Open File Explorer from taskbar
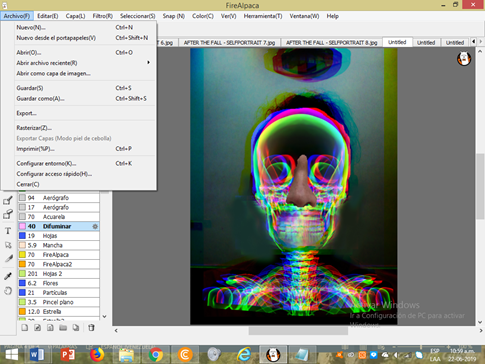Viewport: 485px width, 364px height. (x=126, y=355)
